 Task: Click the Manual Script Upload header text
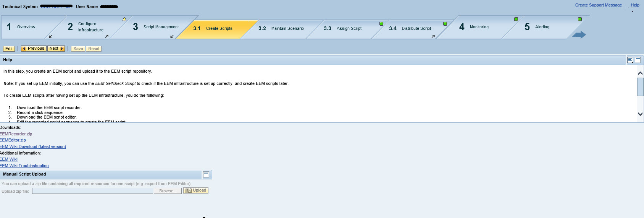(x=24, y=174)
